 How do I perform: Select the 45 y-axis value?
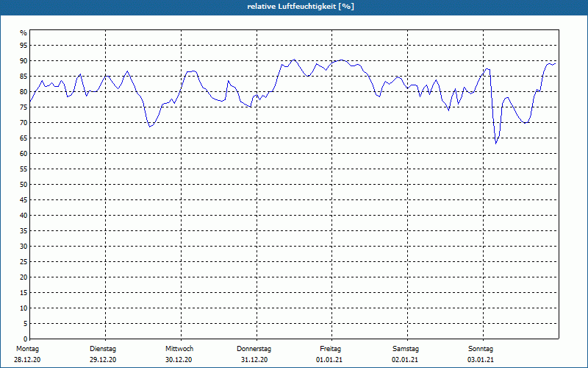coord(24,199)
